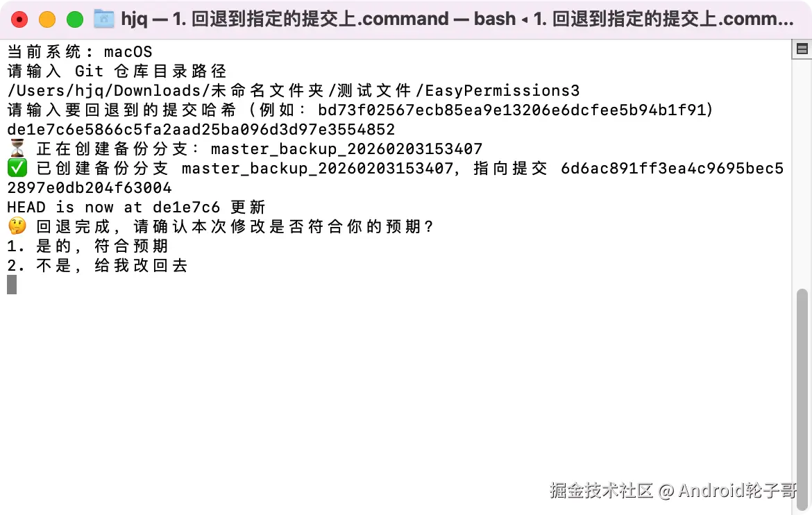Click the option line 2. 不是，给我改回去
The width and height of the screenshot is (812, 515).
point(97,265)
